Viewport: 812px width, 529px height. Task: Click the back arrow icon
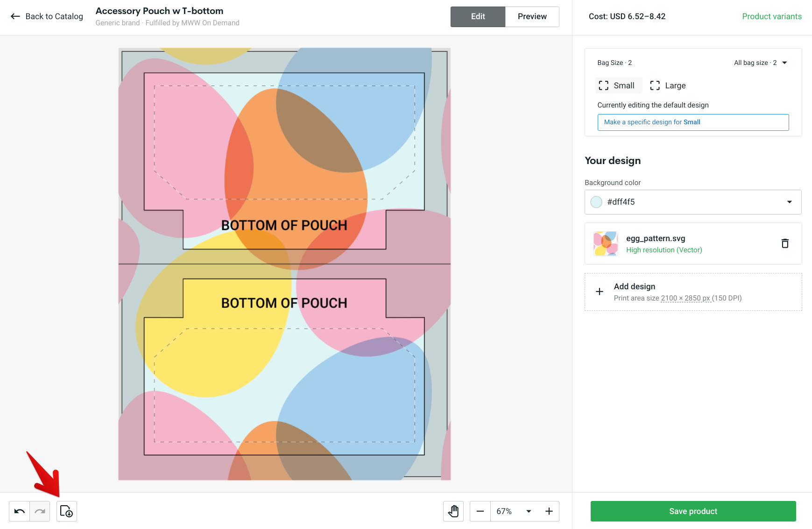tap(15, 16)
